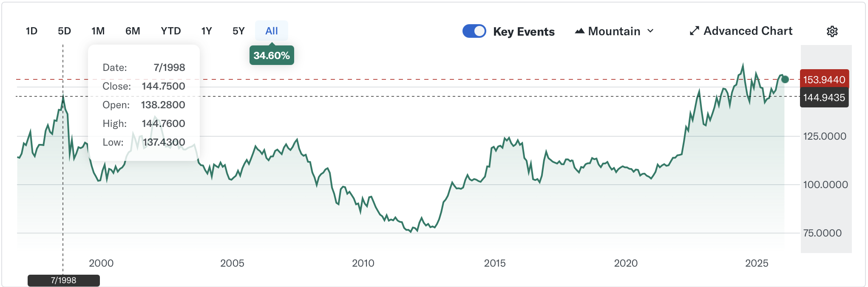Image resolution: width=868 pixels, height=287 pixels.
Task: Open the Advanced Chart link
Action: [x=748, y=31]
